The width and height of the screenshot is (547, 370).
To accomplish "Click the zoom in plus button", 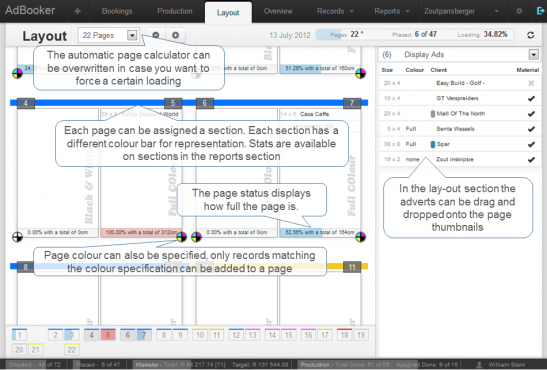I will [x=175, y=35].
